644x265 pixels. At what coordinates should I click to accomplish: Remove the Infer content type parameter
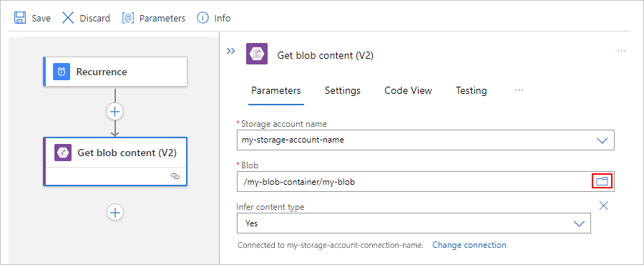pos(603,206)
